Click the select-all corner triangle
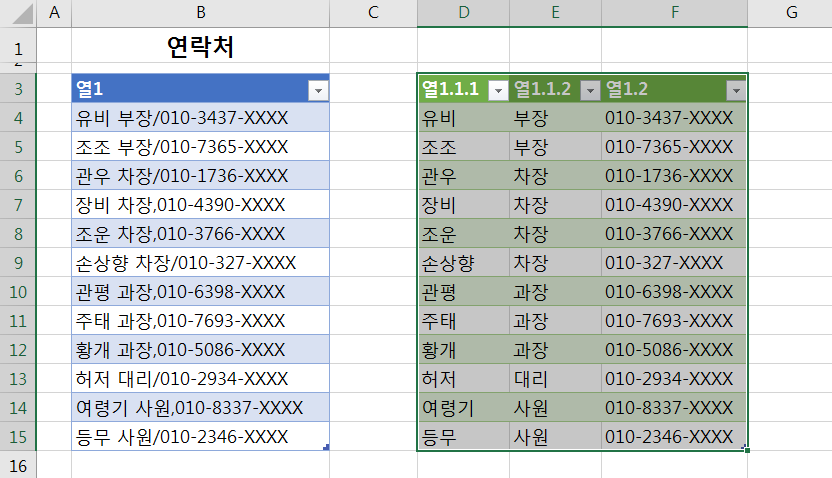The height and width of the screenshot is (478, 832). tap(22, 13)
